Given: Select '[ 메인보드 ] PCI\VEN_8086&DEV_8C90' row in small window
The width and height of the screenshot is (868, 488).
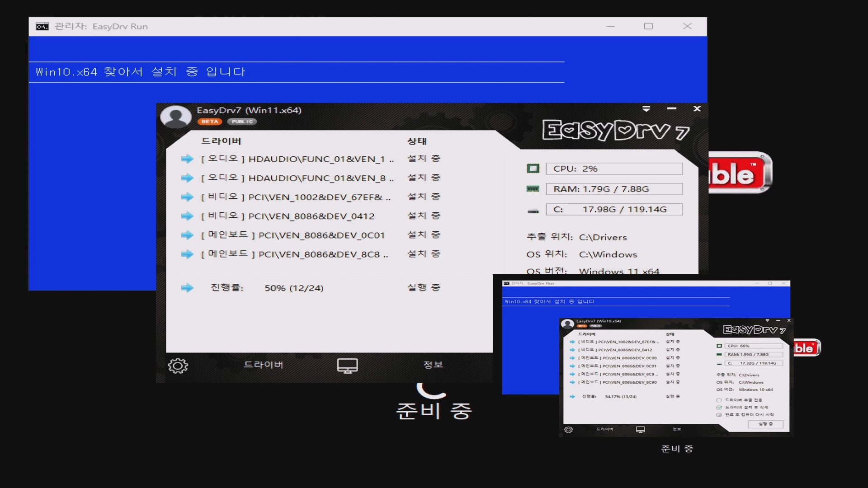Looking at the screenshot, I should (617, 382).
